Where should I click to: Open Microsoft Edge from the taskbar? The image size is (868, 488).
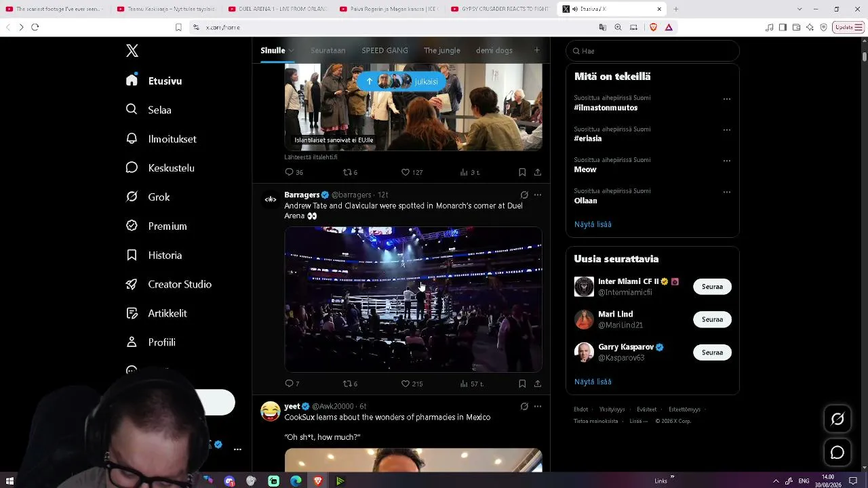296,481
